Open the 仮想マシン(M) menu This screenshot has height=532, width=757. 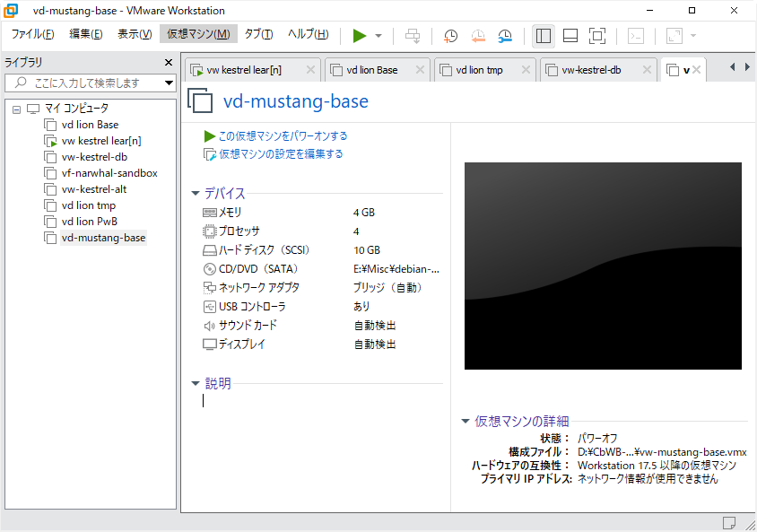click(198, 34)
